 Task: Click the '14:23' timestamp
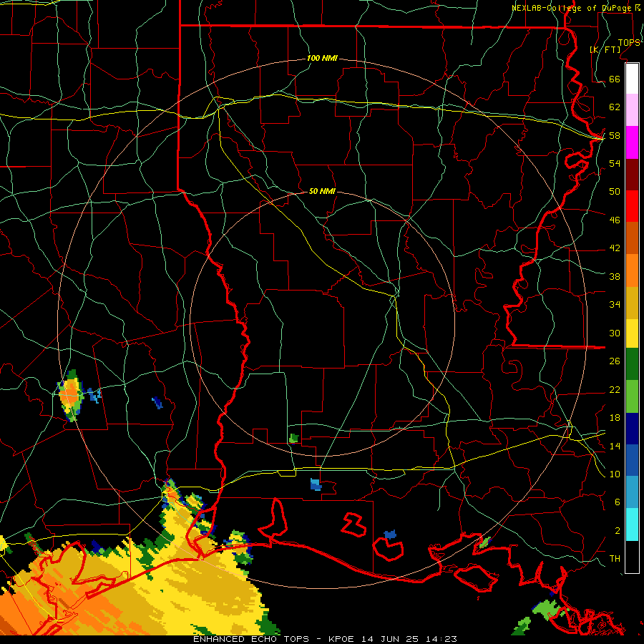point(441,639)
